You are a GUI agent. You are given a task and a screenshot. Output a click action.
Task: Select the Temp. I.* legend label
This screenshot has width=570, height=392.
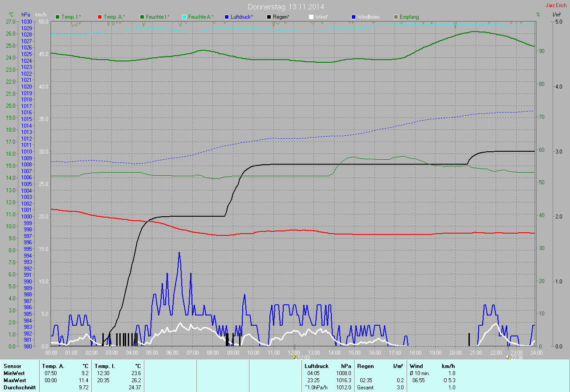(x=71, y=17)
